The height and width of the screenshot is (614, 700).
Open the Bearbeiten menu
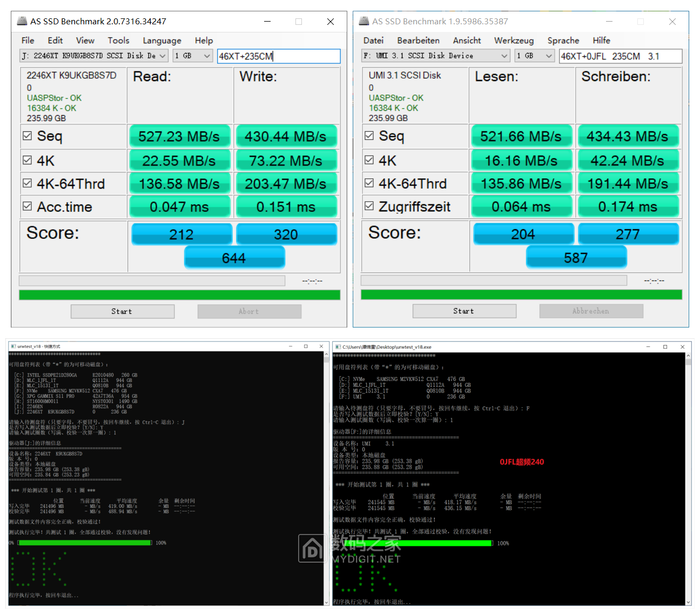[x=418, y=40]
